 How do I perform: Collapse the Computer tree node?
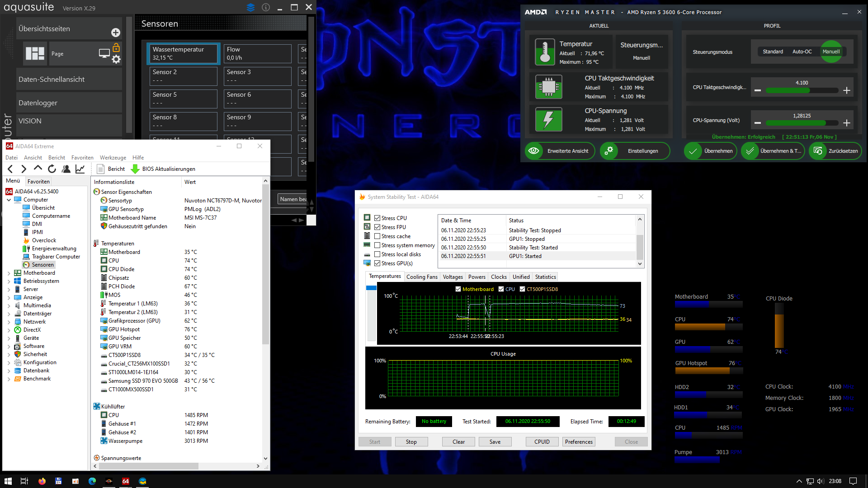[x=9, y=200]
